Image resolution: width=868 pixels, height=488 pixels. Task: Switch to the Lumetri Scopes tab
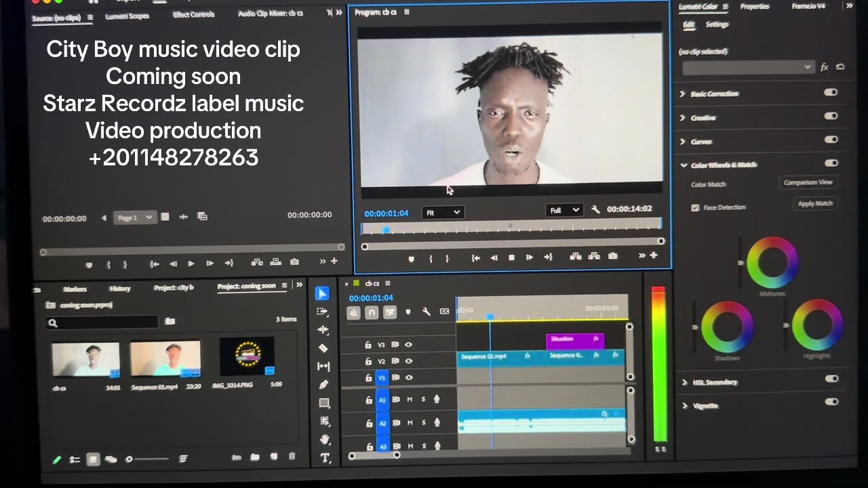[127, 16]
